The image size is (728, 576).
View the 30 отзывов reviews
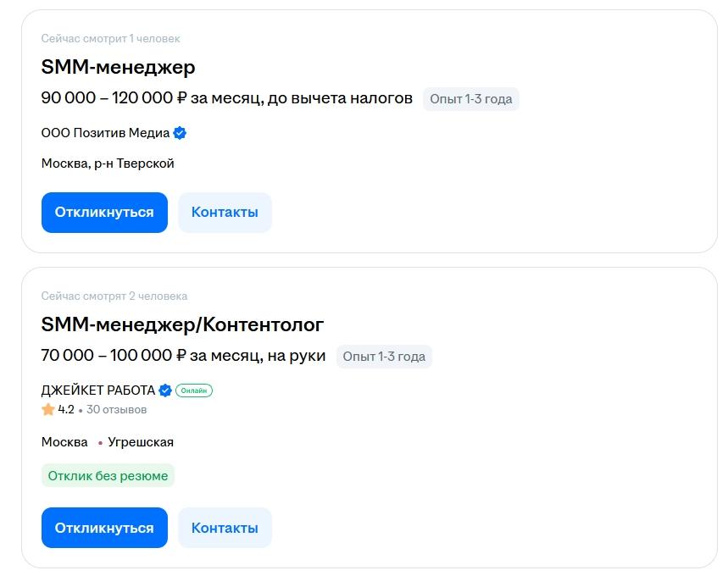(116, 410)
